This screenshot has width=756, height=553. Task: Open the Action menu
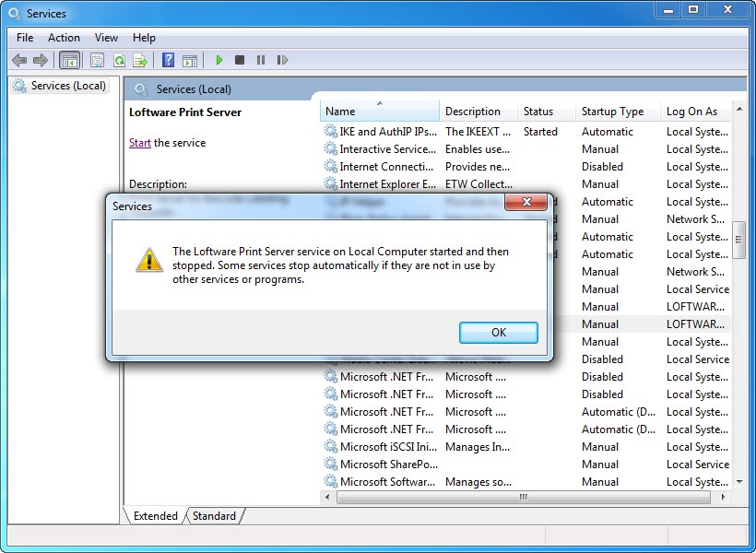(x=64, y=38)
